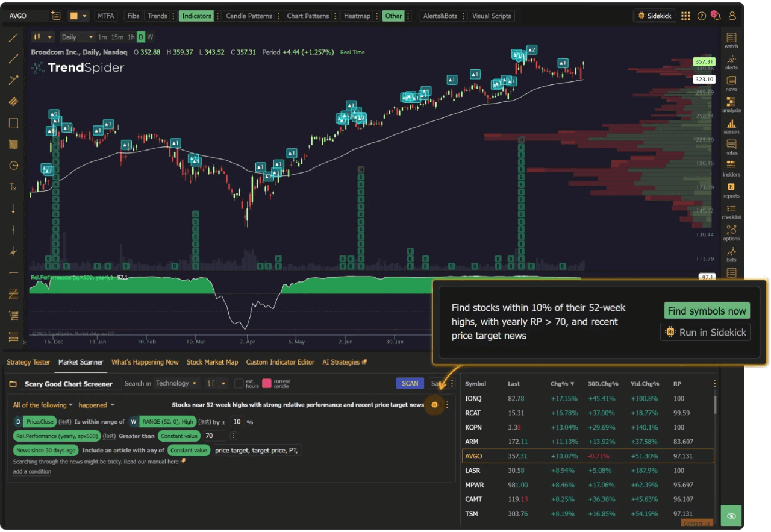Open the Candle Patterns menu

248,16
